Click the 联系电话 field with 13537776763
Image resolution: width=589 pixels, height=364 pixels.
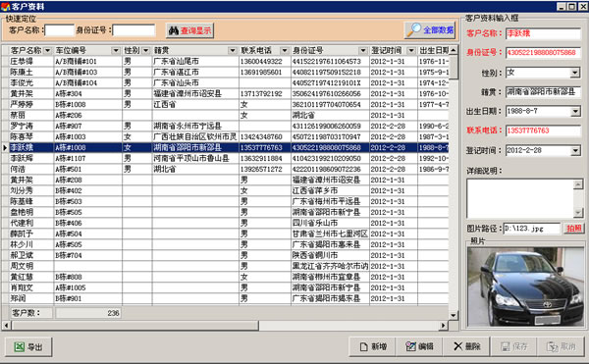pos(543,130)
